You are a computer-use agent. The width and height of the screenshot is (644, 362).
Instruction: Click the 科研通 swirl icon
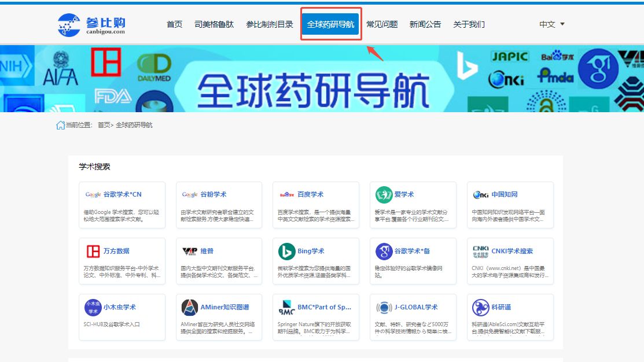click(x=481, y=307)
